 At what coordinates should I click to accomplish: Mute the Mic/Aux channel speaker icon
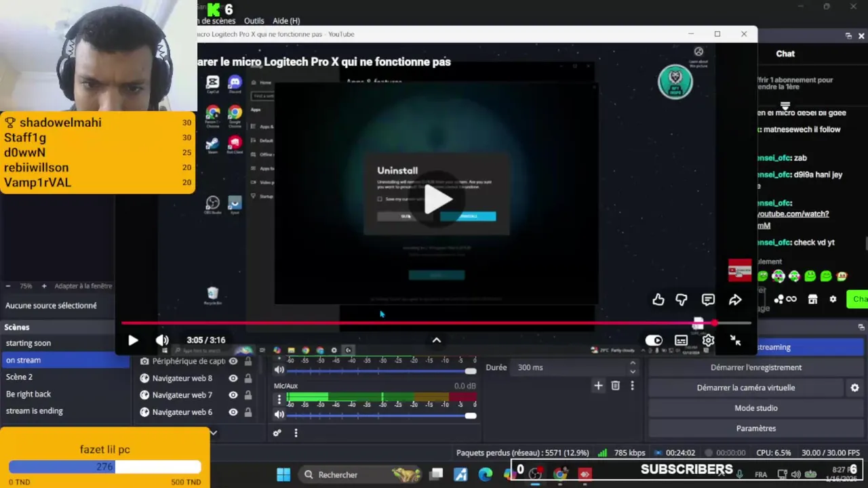click(279, 415)
